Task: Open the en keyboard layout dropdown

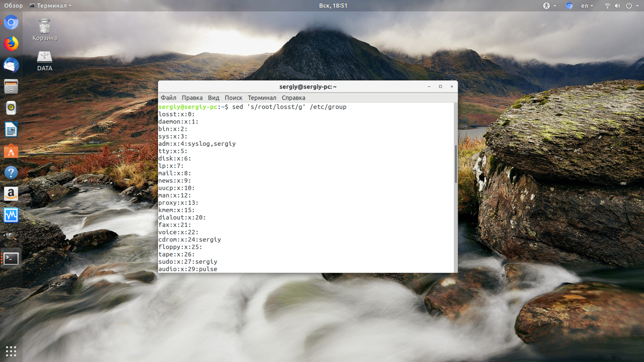Action: point(587,6)
